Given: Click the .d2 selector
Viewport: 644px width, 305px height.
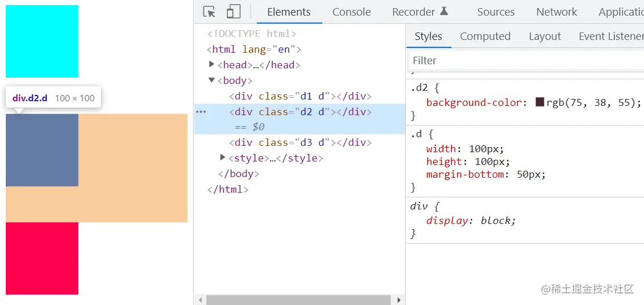Looking at the screenshot, I should [x=419, y=88].
